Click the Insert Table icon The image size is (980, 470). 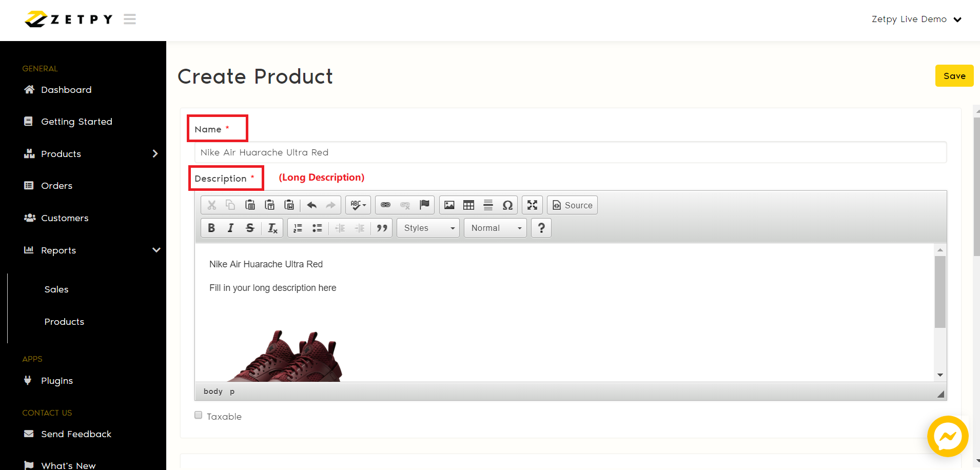469,205
